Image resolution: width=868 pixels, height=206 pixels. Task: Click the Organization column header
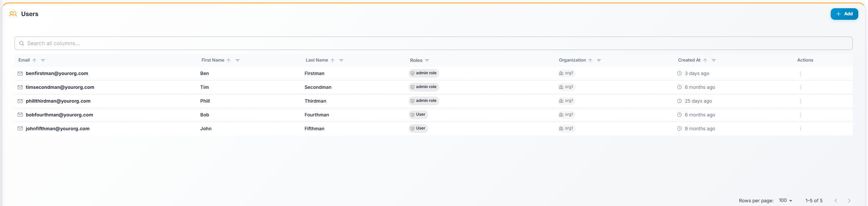click(x=572, y=60)
